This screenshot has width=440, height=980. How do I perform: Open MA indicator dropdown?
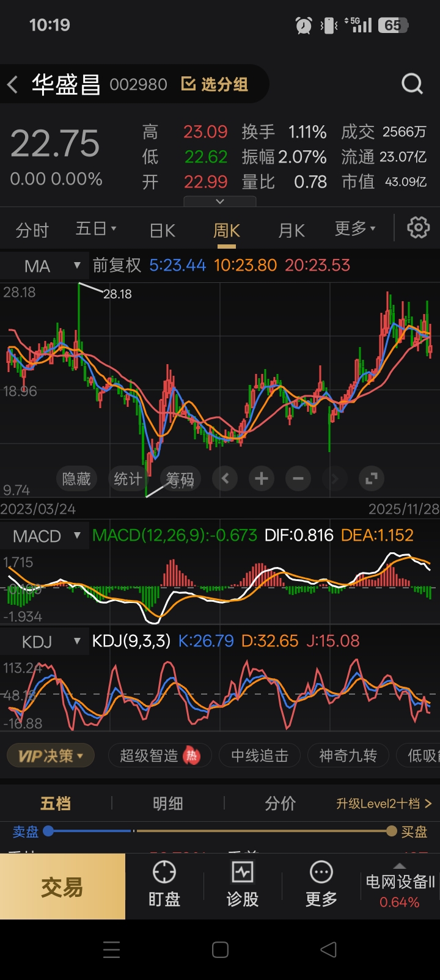tap(45, 266)
